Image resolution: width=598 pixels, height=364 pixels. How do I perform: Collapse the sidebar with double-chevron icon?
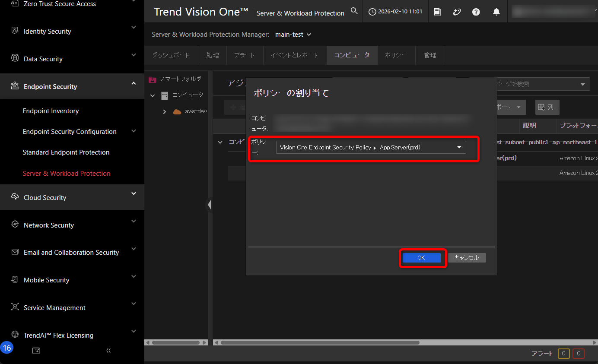coord(108,350)
